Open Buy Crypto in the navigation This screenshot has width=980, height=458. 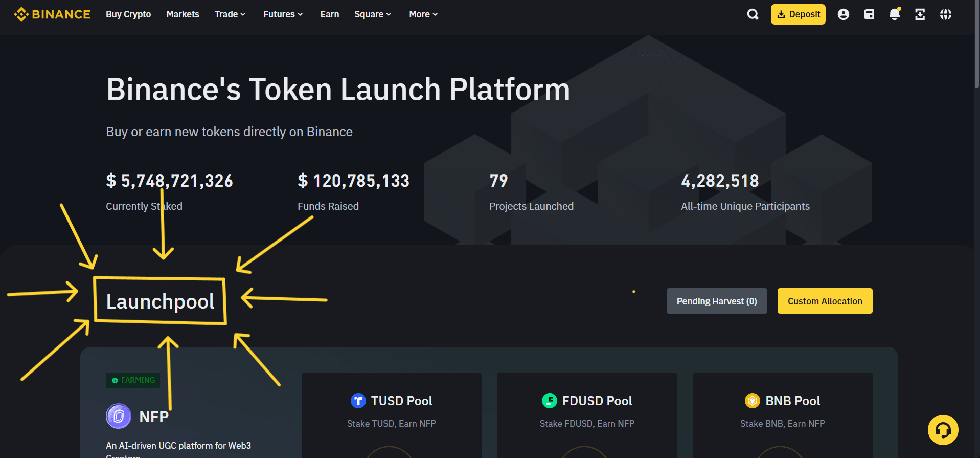coord(128,14)
